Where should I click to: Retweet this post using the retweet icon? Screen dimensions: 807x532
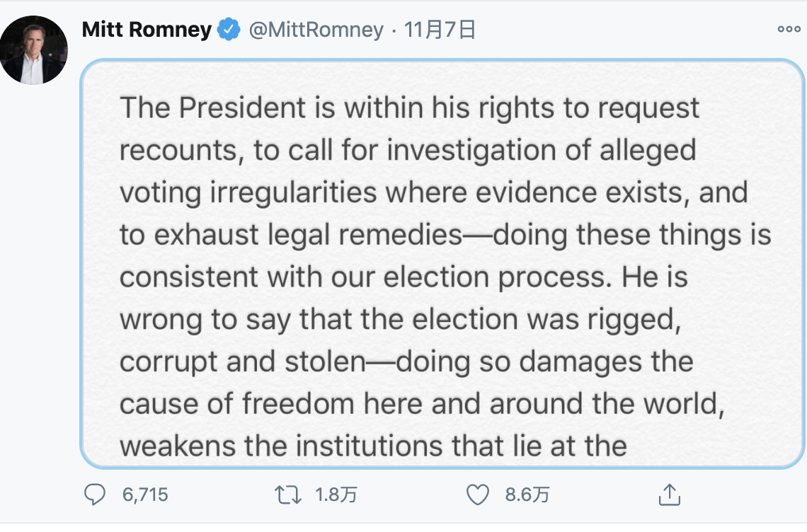pos(287,495)
